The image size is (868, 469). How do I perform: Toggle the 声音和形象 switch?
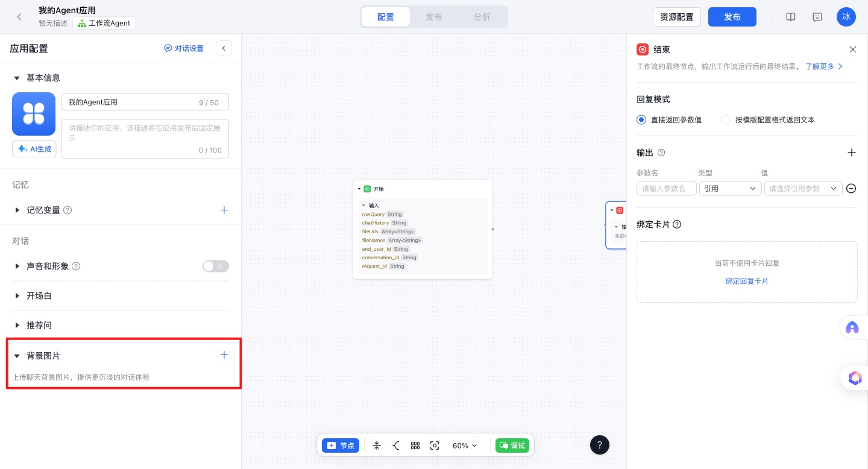(216, 266)
